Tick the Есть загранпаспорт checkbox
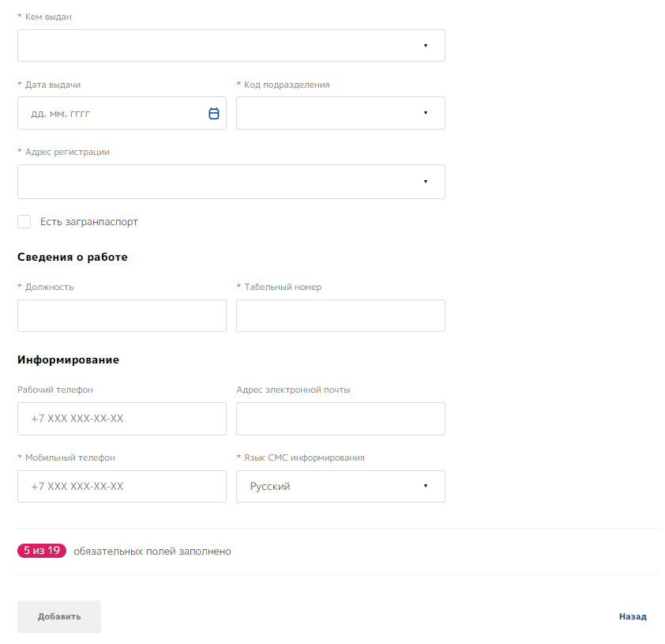 tap(24, 222)
